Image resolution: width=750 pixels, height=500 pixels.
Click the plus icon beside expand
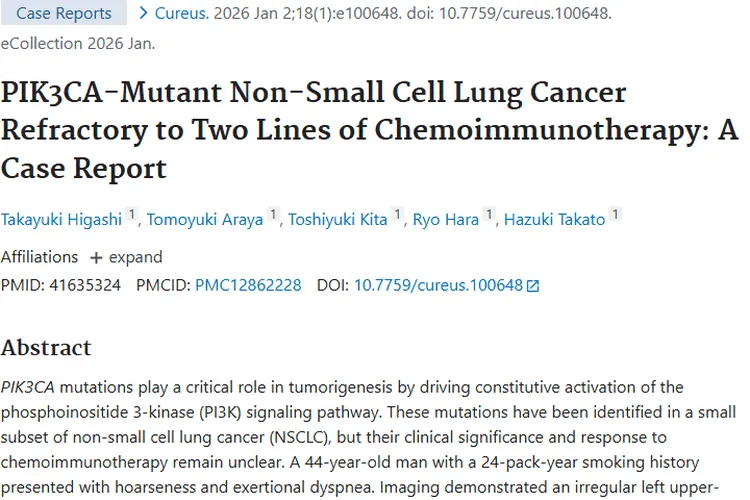(x=96, y=258)
